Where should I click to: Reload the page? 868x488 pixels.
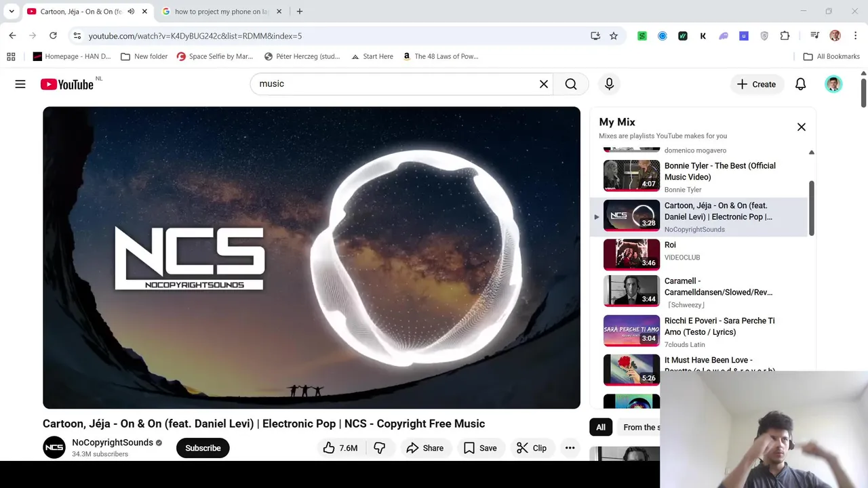coord(53,36)
